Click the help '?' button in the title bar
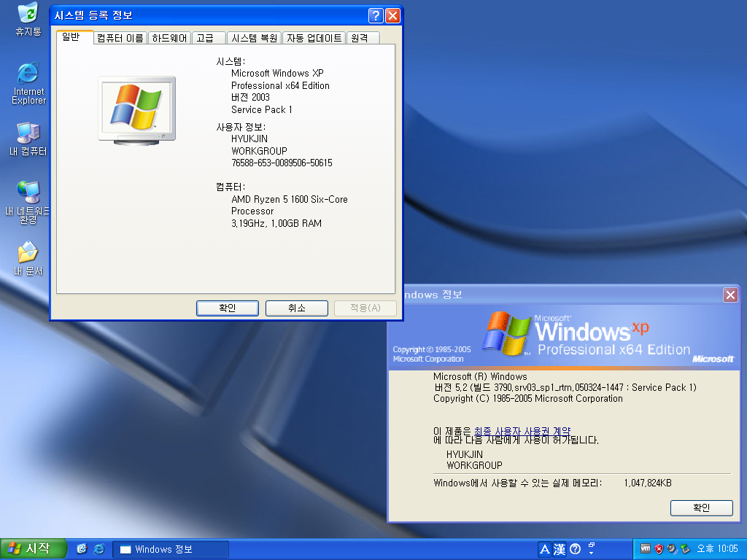 (376, 16)
